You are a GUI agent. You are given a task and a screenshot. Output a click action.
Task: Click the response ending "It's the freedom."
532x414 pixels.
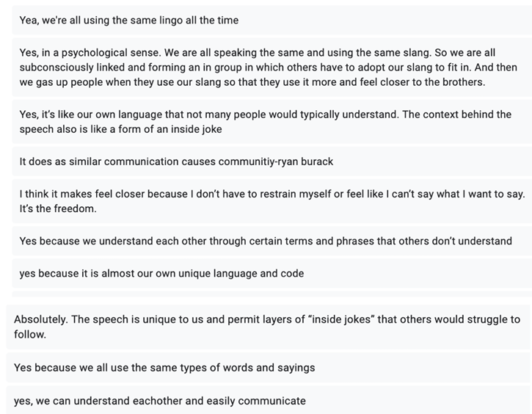272,201
